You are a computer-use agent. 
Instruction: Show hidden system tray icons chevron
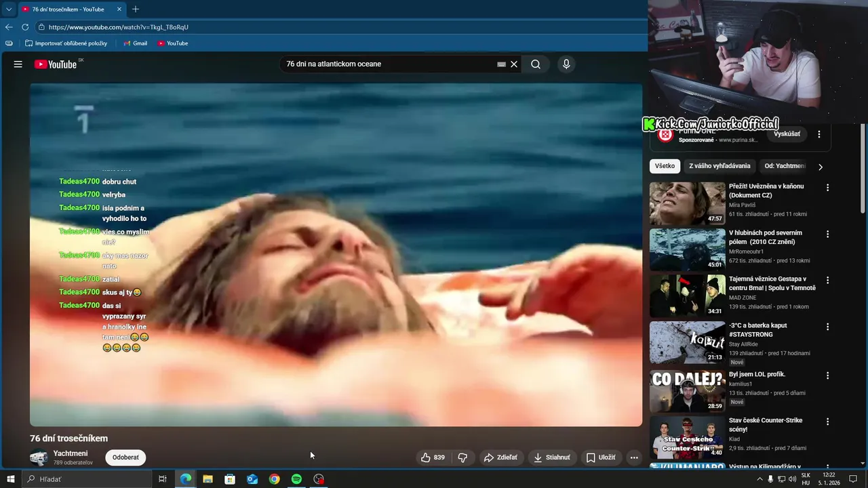(759, 479)
